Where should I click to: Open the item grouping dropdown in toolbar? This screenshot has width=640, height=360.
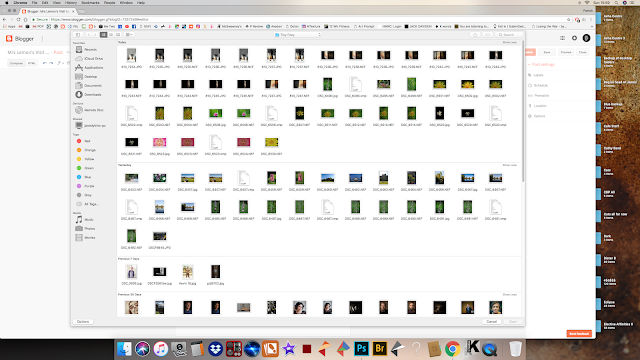(129, 35)
